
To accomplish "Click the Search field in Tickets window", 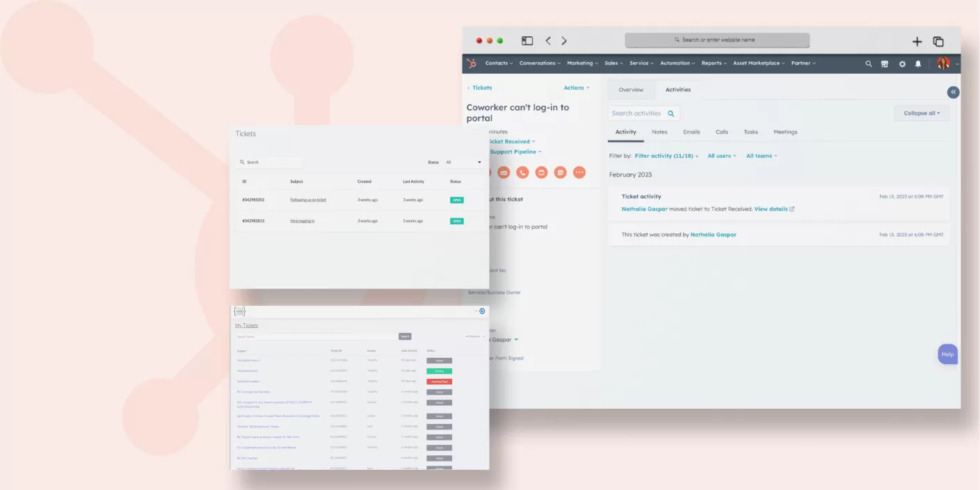I will (x=270, y=162).
